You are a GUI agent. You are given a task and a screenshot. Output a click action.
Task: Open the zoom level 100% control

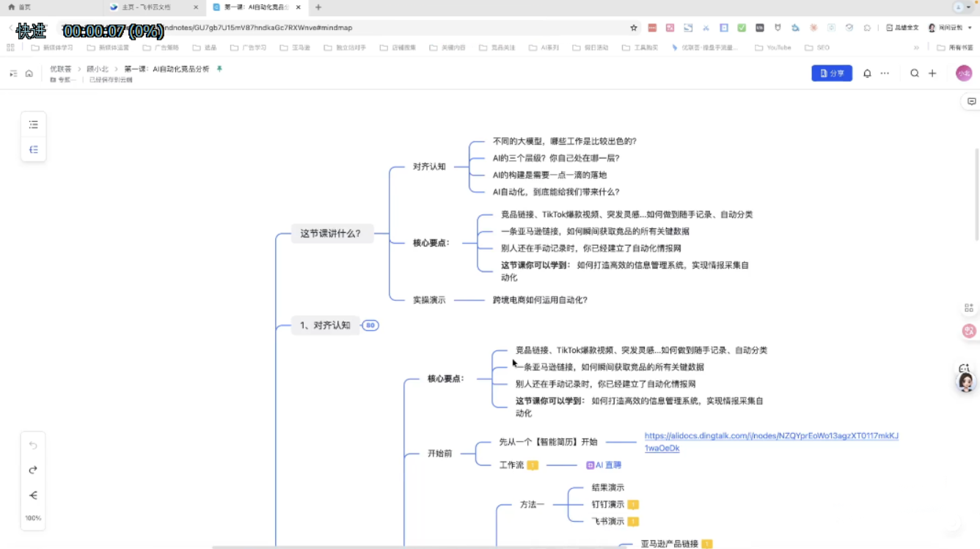tap(33, 518)
